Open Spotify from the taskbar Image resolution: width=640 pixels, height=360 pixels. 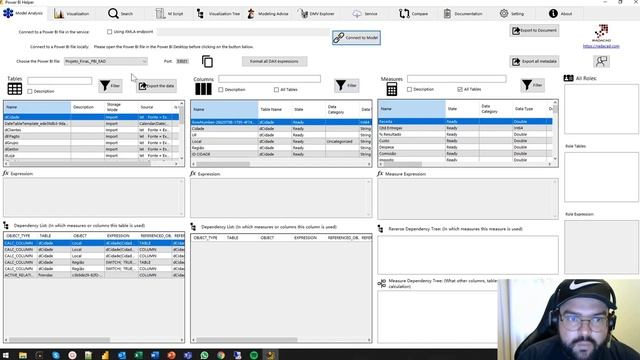tap(254, 355)
